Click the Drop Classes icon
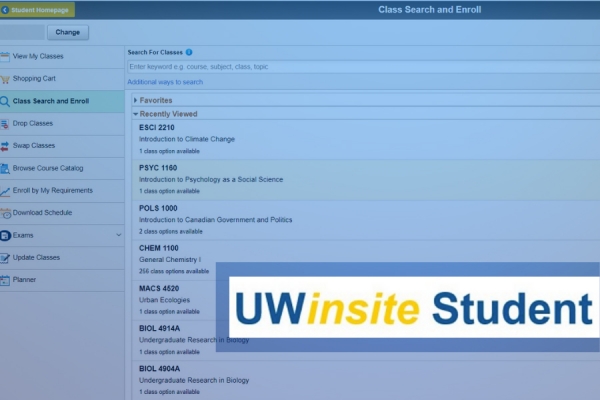Viewport: 600px width, 400px height. tap(6, 123)
